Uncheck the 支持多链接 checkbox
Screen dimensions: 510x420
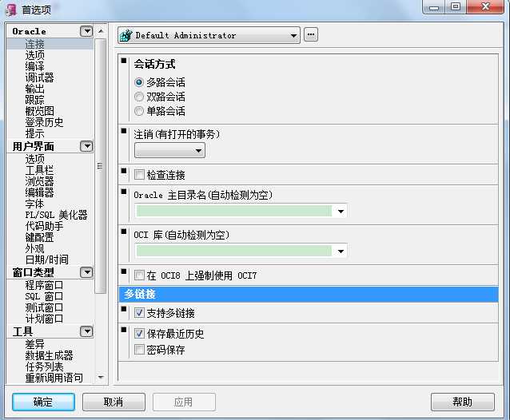(139, 313)
